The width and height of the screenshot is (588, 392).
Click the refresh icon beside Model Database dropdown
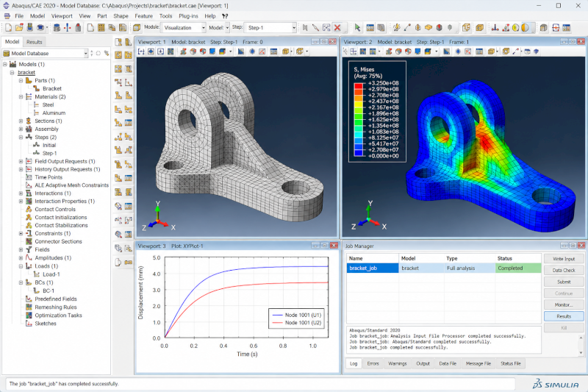click(x=98, y=53)
